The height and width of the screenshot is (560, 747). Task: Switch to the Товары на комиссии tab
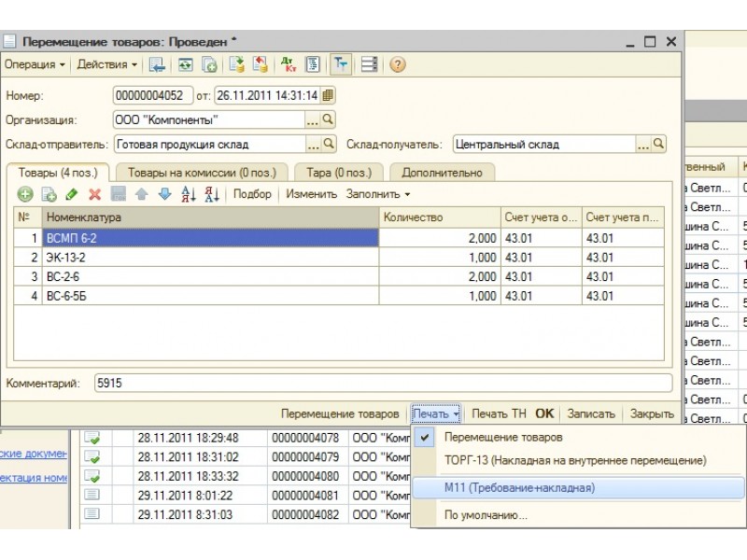pyautogui.click(x=202, y=173)
